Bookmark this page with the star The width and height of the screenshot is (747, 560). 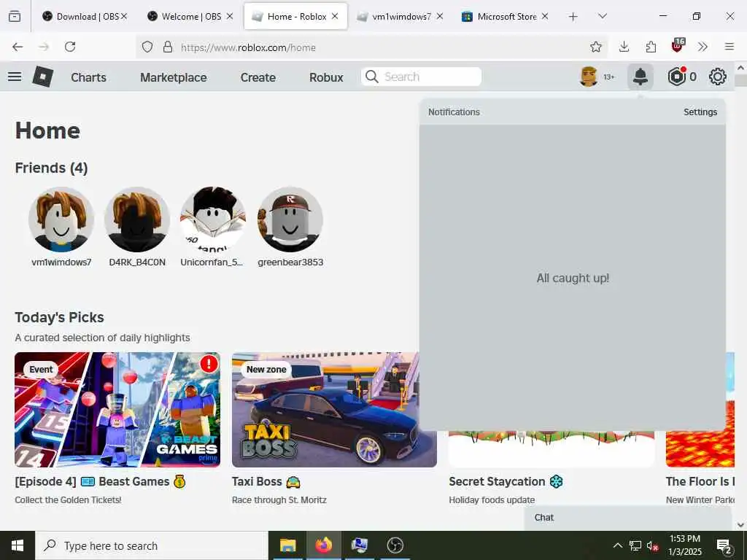tap(595, 47)
